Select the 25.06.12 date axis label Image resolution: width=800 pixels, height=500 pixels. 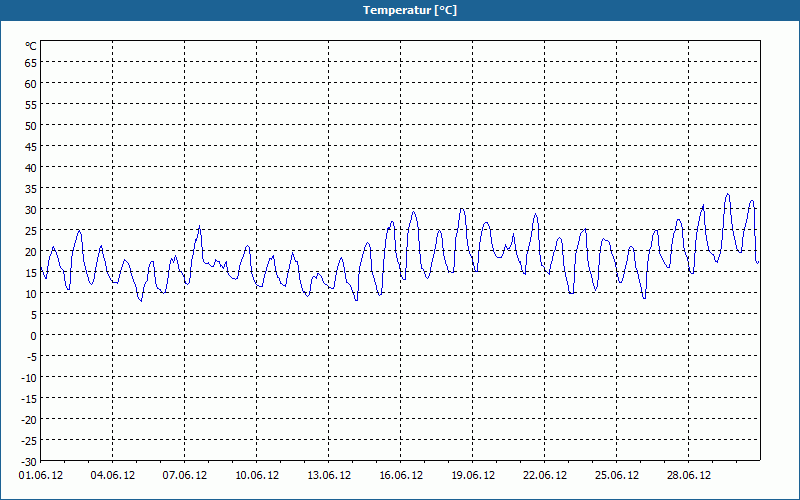[616, 476]
